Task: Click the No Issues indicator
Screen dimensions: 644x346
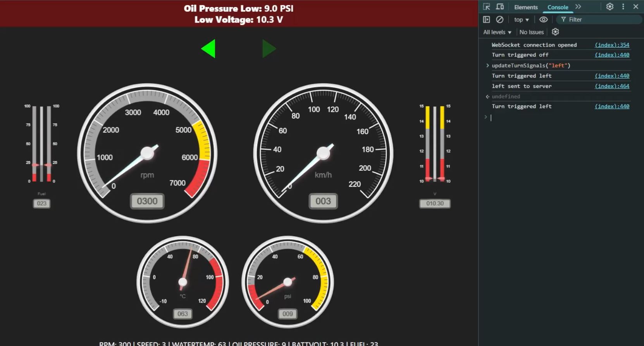Action: pyautogui.click(x=532, y=32)
